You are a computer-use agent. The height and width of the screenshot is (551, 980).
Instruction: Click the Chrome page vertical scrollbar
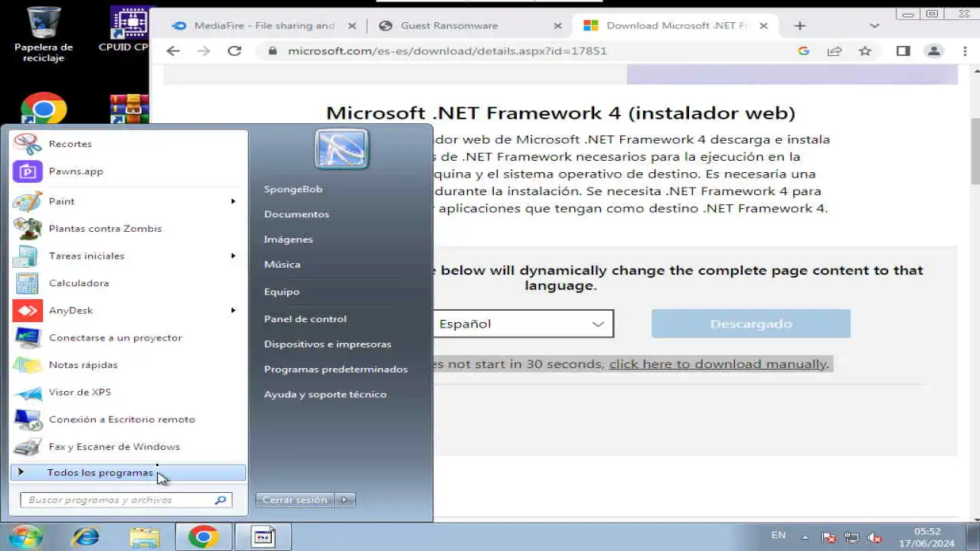(x=975, y=151)
